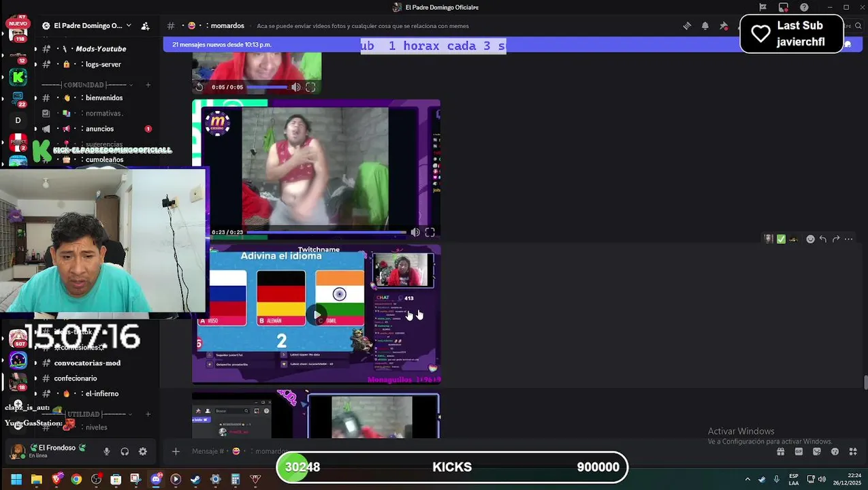Open the green Kick K server icon

pos(18,77)
